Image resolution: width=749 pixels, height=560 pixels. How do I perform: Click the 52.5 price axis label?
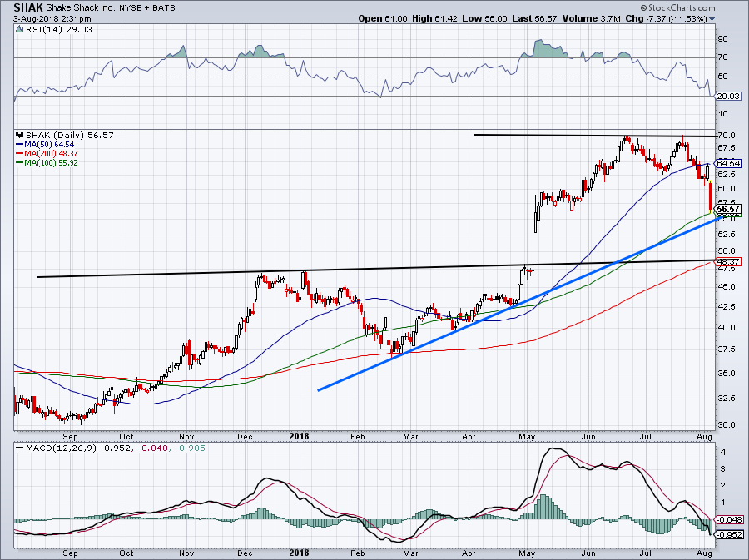[726, 235]
